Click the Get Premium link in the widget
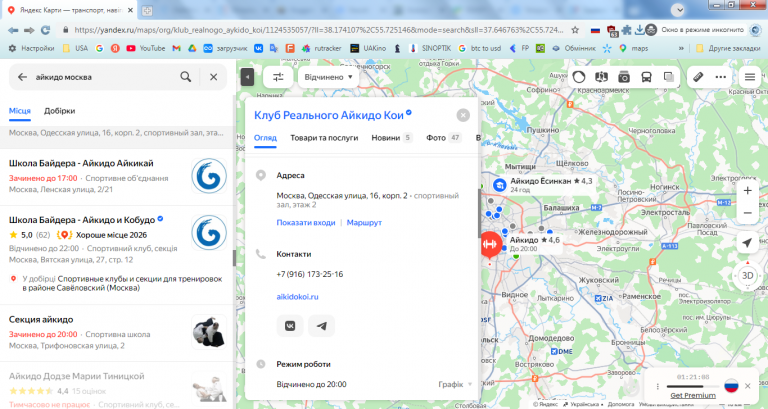The height and width of the screenshot is (409, 768). (x=693, y=395)
